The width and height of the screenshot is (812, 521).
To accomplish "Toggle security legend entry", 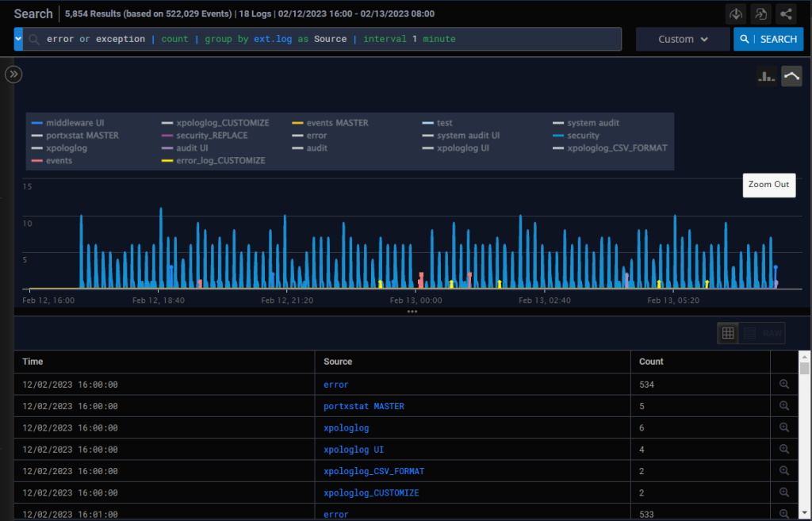I will pyautogui.click(x=576, y=135).
